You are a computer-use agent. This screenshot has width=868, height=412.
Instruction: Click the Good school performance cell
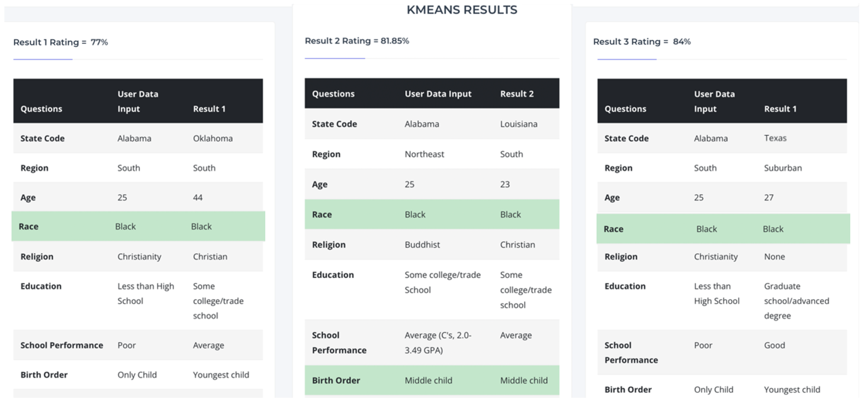point(774,345)
